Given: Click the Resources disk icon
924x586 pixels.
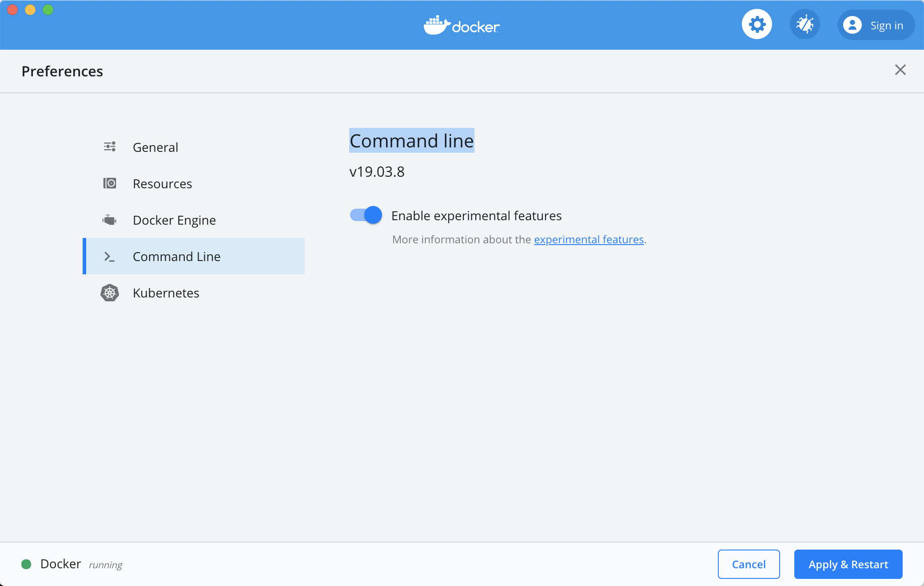Looking at the screenshot, I should [x=110, y=183].
